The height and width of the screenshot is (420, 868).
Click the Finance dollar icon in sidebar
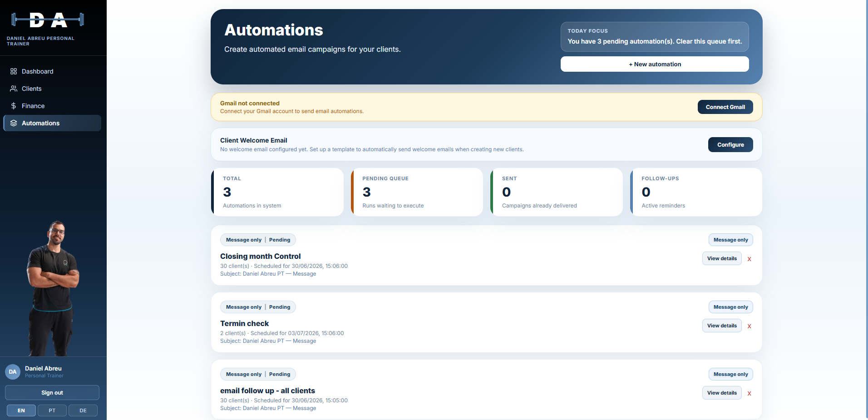(x=14, y=106)
